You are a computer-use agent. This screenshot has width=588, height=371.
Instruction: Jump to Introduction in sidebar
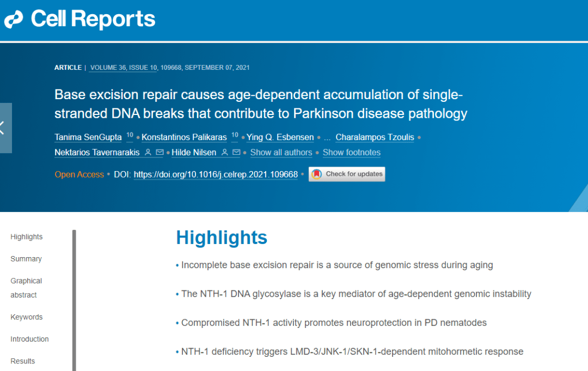tap(29, 339)
